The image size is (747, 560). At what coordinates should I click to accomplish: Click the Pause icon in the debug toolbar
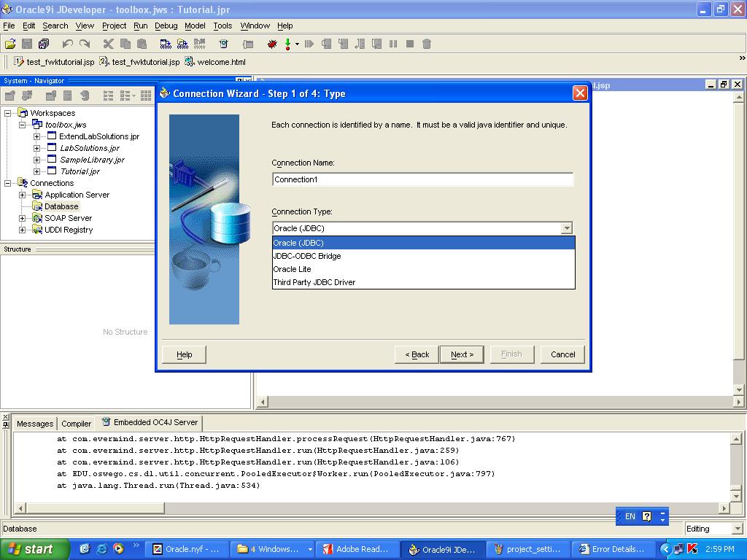click(x=393, y=44)
